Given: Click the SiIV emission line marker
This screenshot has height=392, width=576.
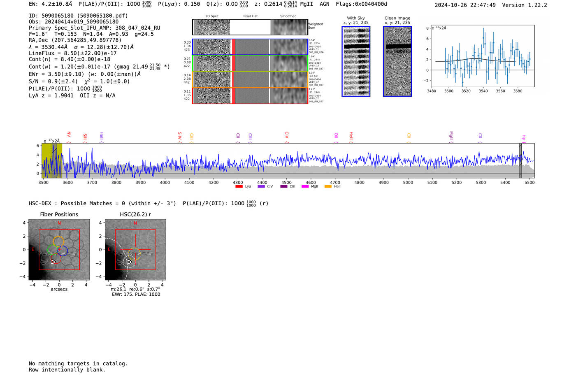Looking at the screenshot, I should click(x=179, y=136).
